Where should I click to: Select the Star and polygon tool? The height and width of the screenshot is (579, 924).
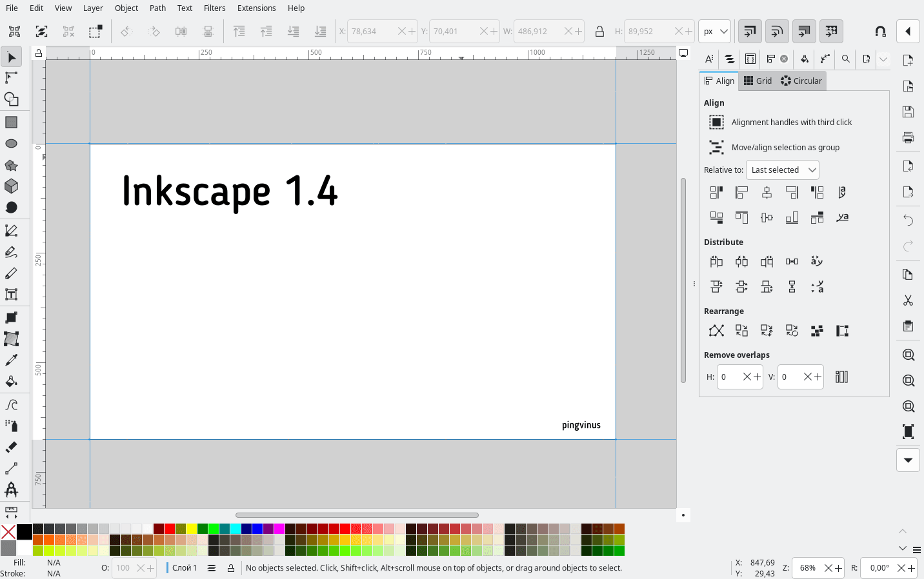pos(11,165)
